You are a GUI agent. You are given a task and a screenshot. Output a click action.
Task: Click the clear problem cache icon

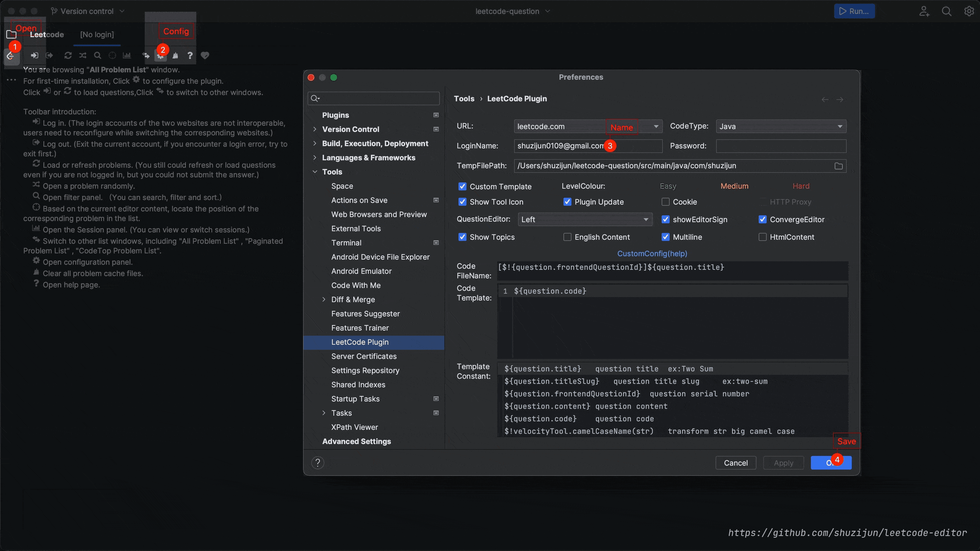(x=176, y=54)
